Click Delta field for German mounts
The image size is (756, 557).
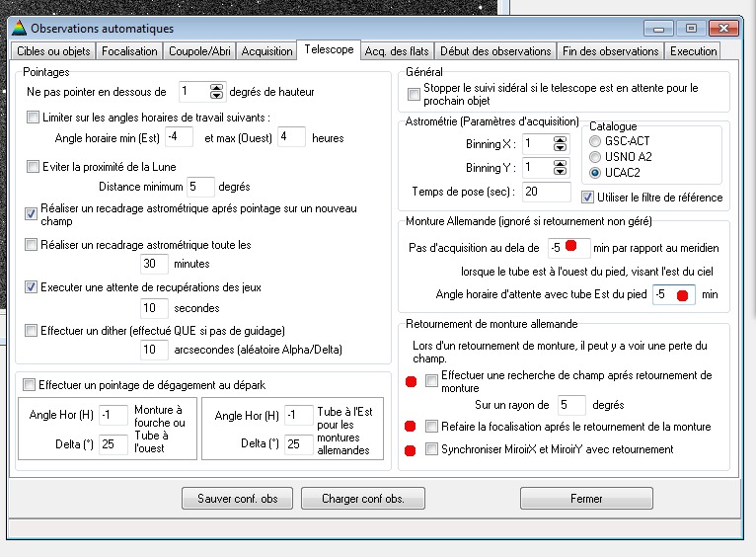(x=299, y=444)
